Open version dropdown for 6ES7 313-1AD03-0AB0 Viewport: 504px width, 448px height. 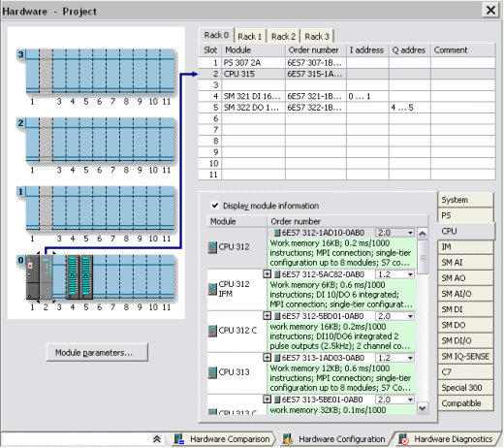tap(410, 358)
